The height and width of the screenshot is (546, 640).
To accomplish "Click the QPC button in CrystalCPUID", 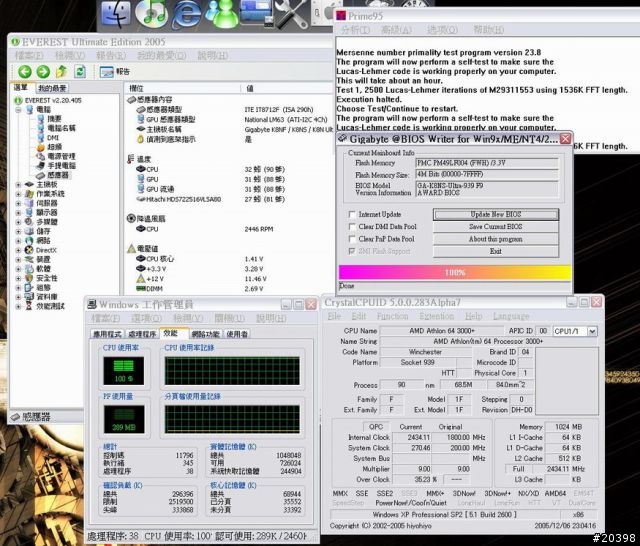I will 376,426.
